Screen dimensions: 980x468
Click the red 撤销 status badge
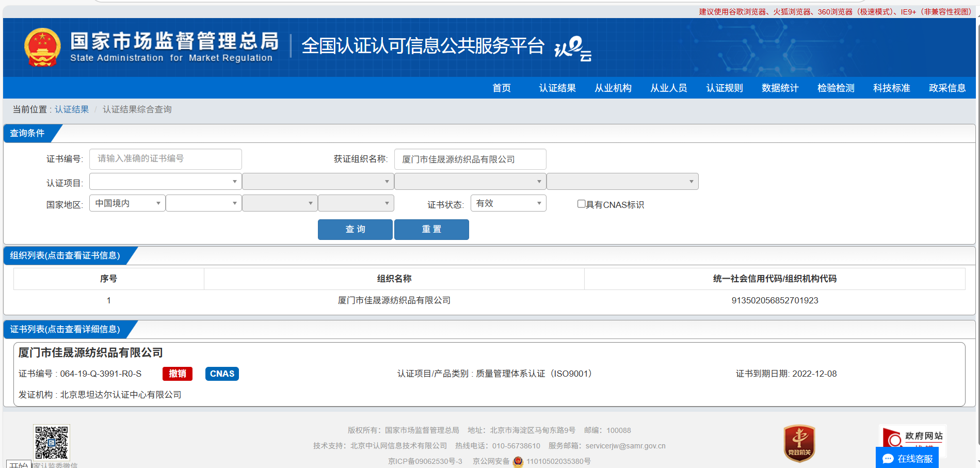pos(177,374)
